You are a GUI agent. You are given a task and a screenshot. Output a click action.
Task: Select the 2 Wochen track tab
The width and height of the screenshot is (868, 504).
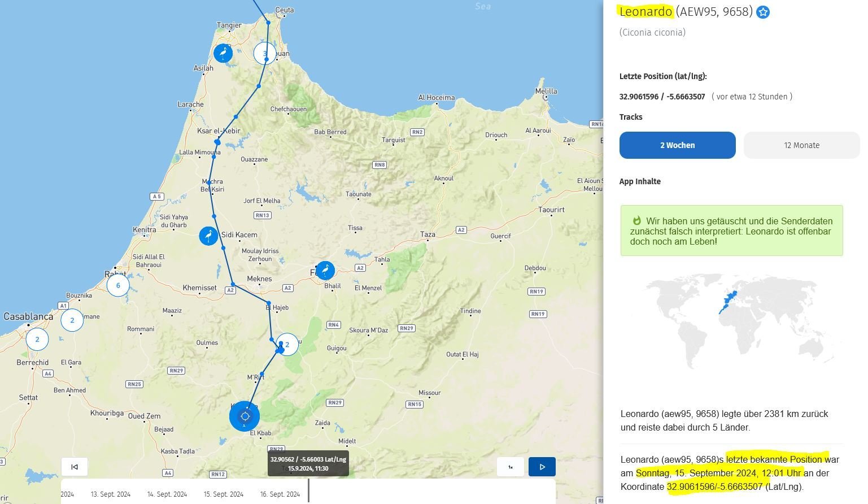(x=677, y=145)
